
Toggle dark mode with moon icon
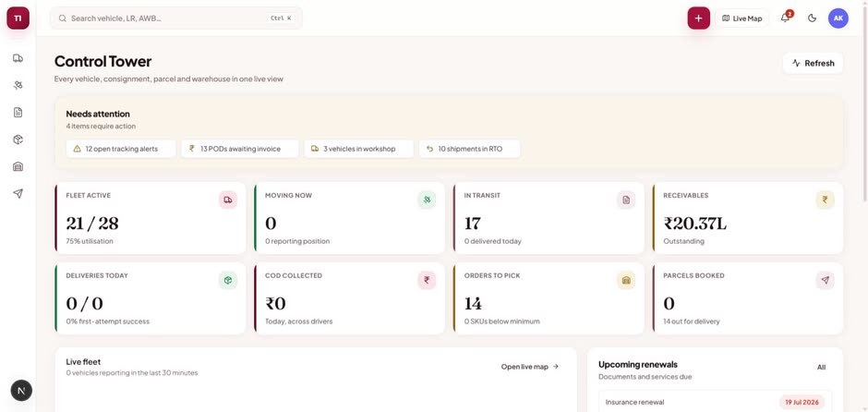812,18
